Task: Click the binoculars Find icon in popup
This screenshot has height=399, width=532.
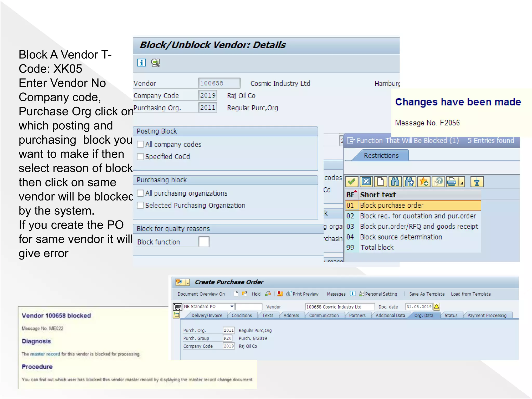Action: click(395, 182)
